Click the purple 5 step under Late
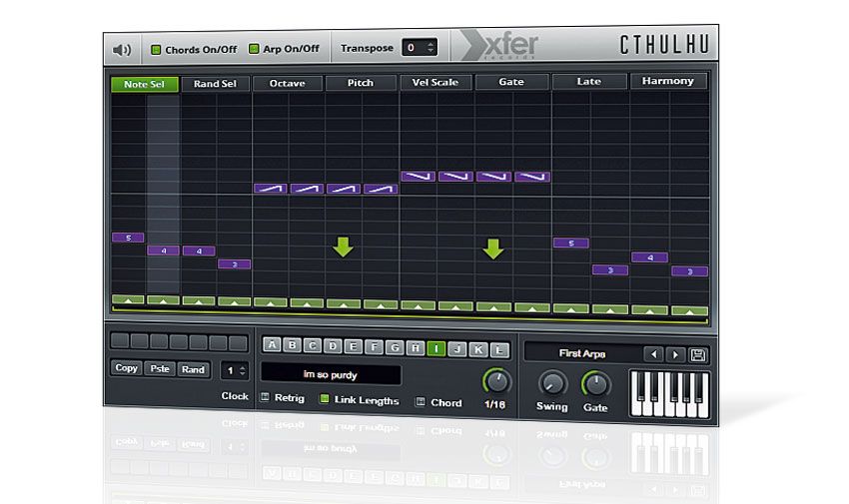This screenshot has width=849, height=504. coord(571,244)
